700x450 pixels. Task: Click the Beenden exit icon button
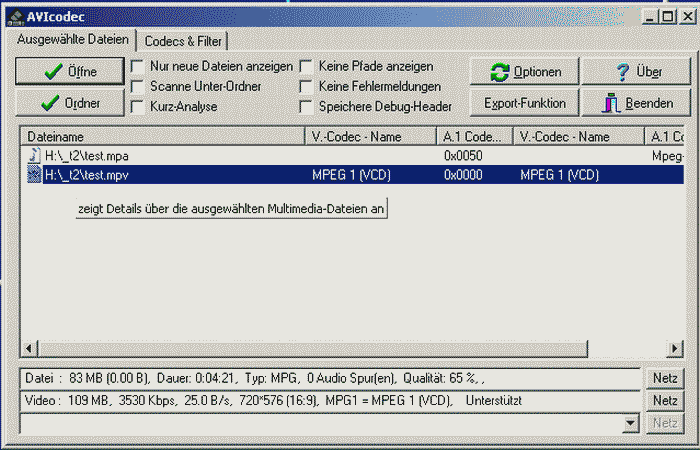pyautogui.click(x=636, y=103)
